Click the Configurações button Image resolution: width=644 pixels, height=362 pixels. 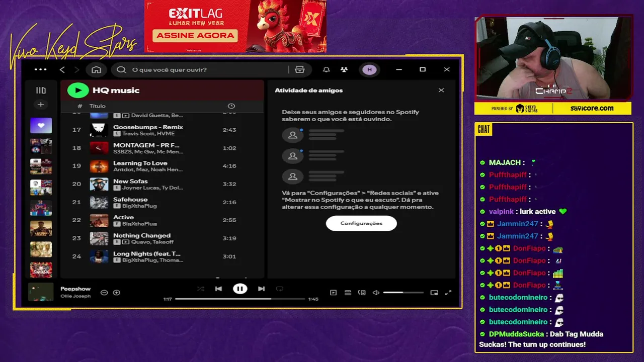coord(361,223)
